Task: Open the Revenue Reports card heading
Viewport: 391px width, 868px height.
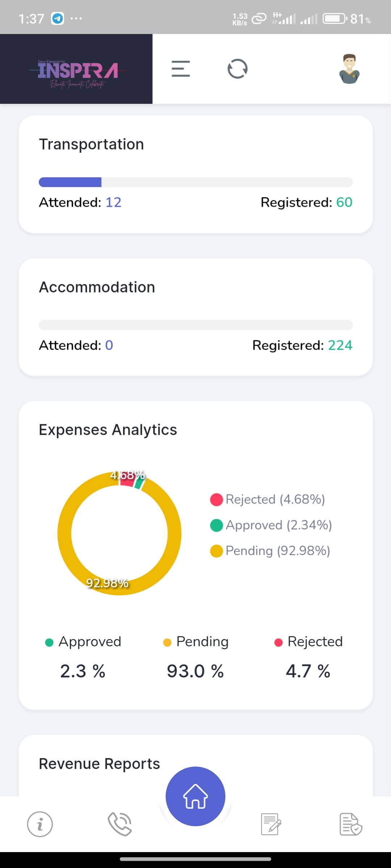Action: 100,764
